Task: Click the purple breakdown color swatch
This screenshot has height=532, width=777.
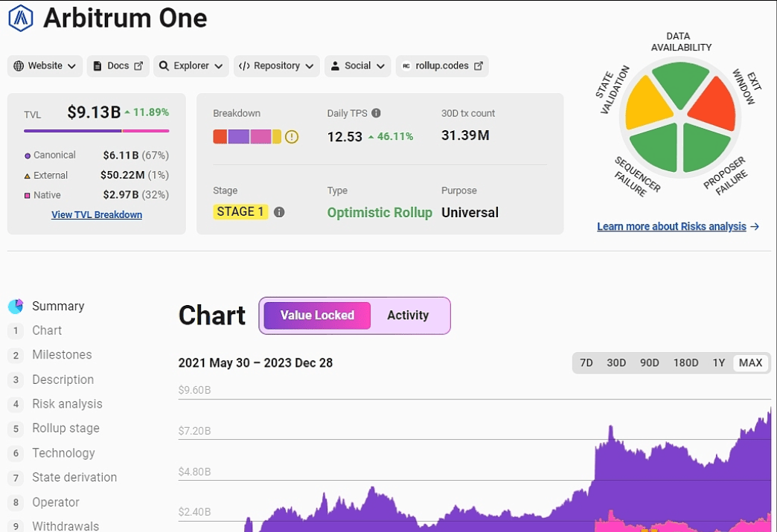Action: (x=238, y=136)
